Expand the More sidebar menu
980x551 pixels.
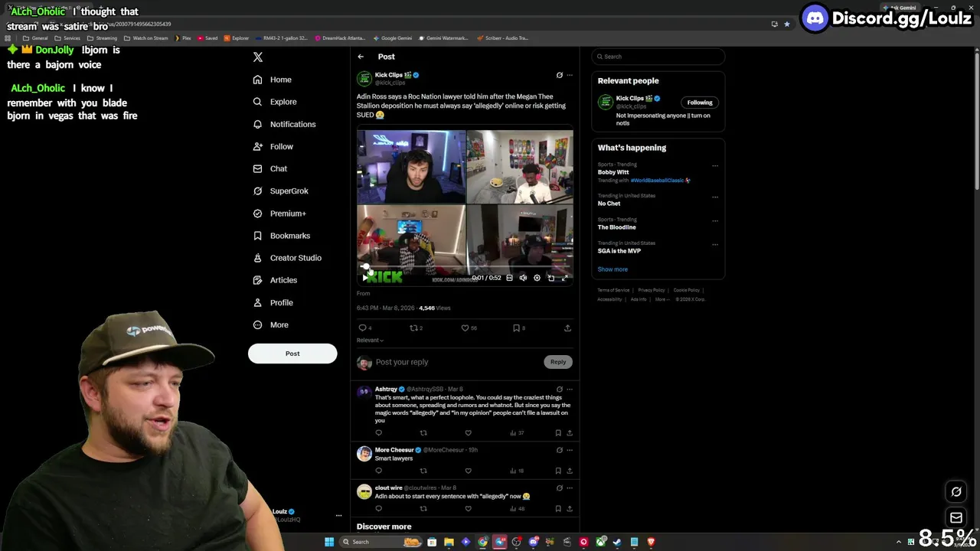(x=271, y=324)
